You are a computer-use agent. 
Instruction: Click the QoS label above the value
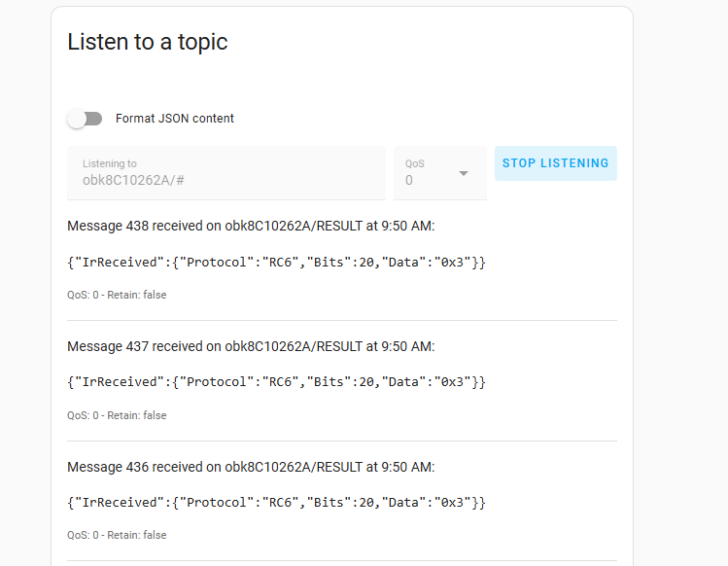tap(415, 163)
